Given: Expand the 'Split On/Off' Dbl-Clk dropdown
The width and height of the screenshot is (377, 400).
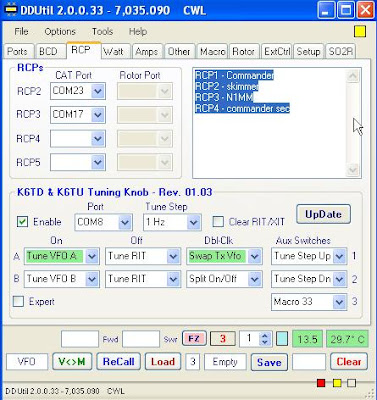Looking at the screenshot, I should tap(255, 279).
